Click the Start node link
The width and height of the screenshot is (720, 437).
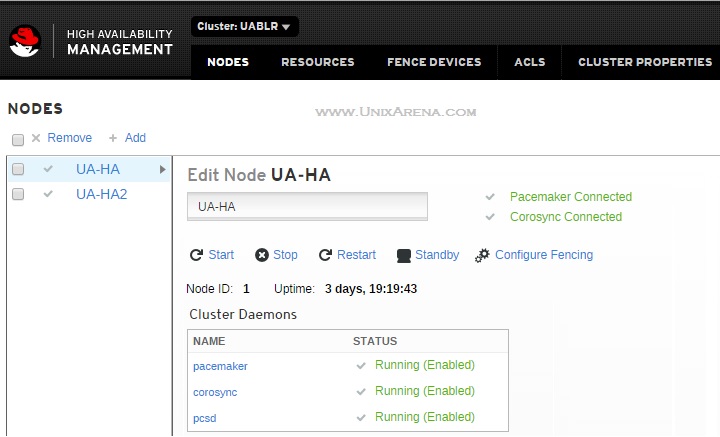pos(221,255)
